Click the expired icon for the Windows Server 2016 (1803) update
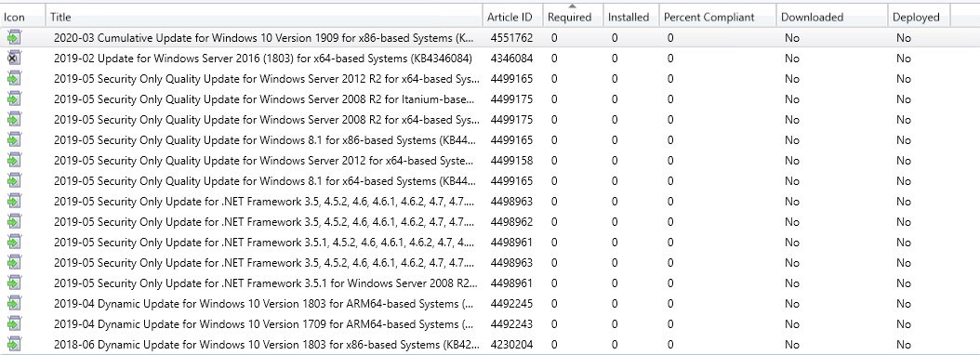Viewport: 980px width, 355px height. pos(14,59)
